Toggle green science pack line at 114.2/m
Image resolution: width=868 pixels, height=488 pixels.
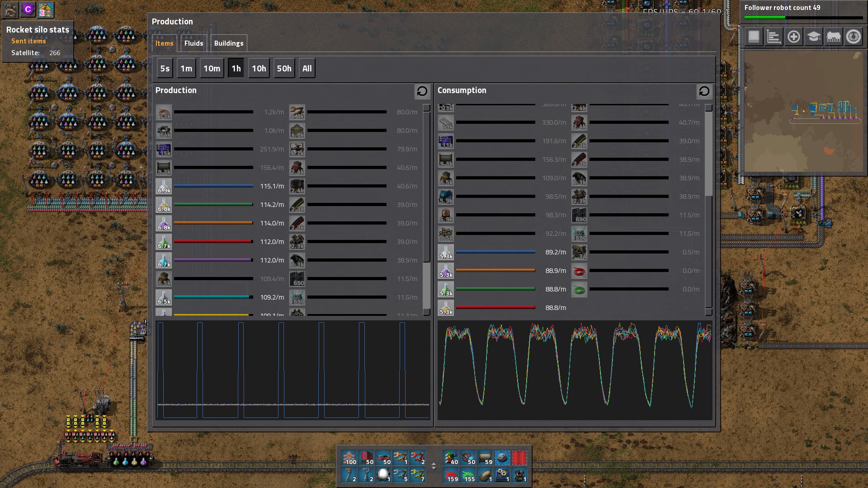tap(213, 205)
